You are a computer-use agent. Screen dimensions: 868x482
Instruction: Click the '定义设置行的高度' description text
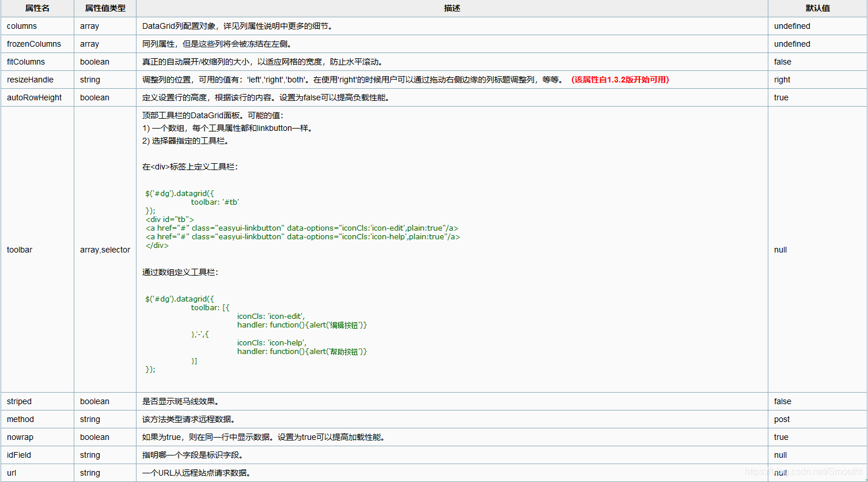(x=266, y=97)
